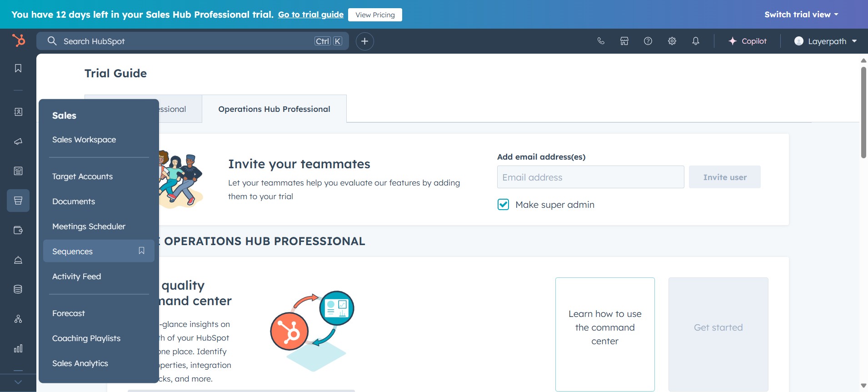Select the Sales sidebar icon
Screen dimensions: 868x392
18,201
